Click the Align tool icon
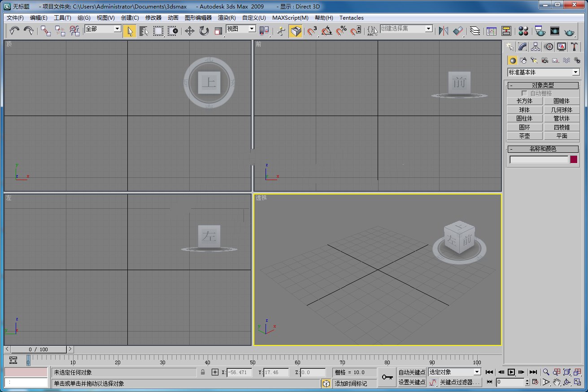 [457, 31]
